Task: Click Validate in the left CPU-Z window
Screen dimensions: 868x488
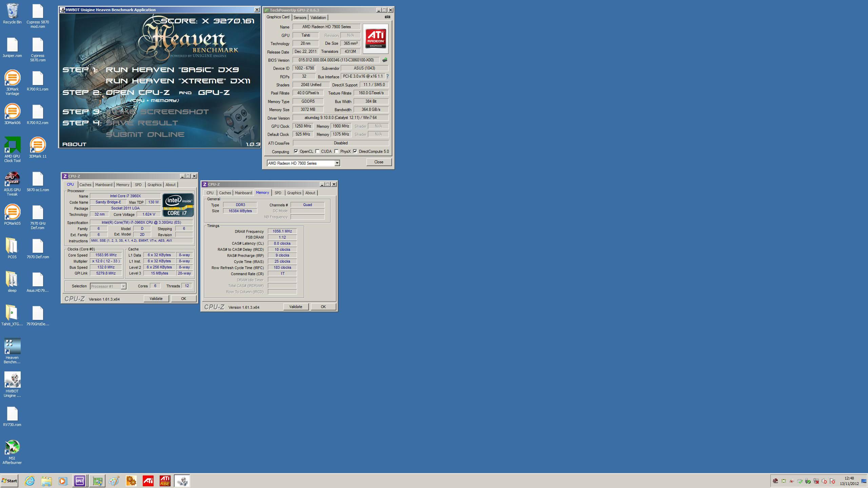Action: pos(156,299)
